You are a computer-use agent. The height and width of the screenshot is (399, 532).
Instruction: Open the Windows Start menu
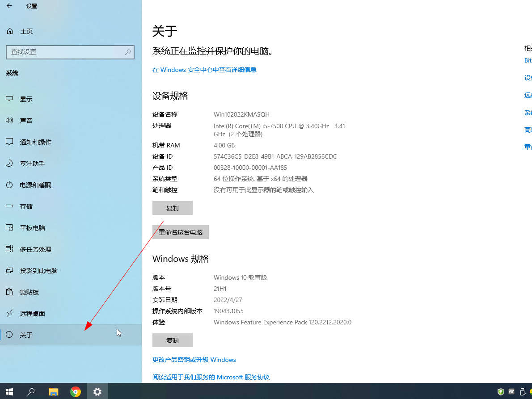(x=9, y=391)
